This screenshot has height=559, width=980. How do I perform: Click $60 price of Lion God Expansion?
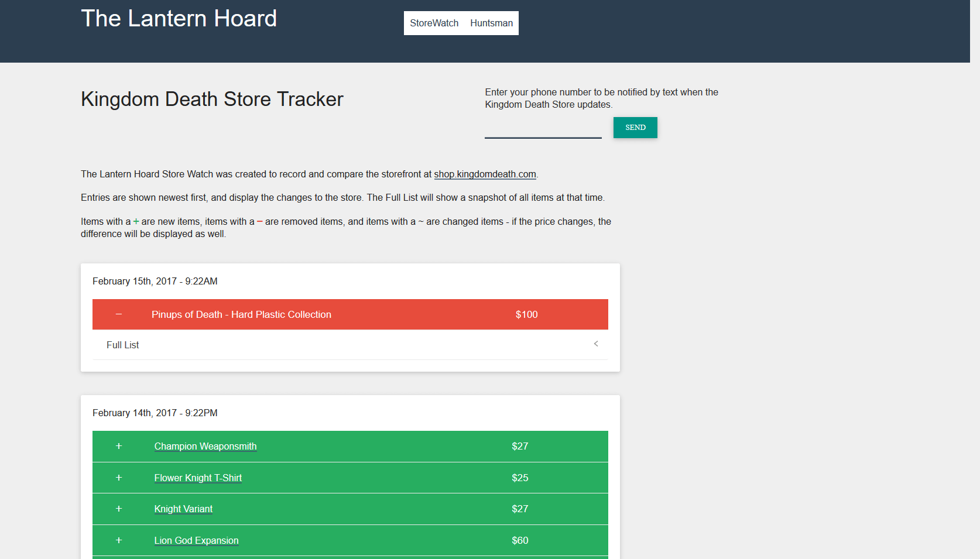click(x=520, y=540)
